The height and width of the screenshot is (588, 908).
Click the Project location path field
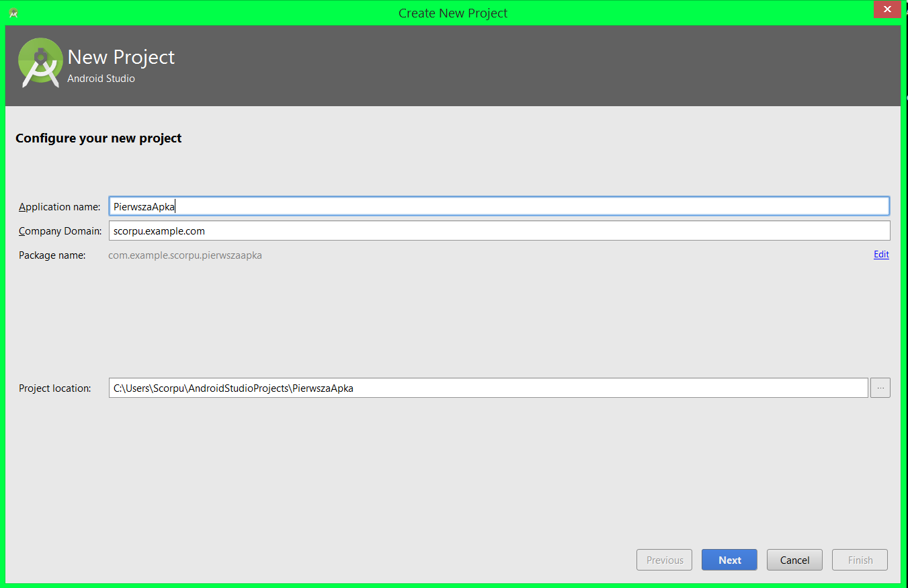[489, 388]
